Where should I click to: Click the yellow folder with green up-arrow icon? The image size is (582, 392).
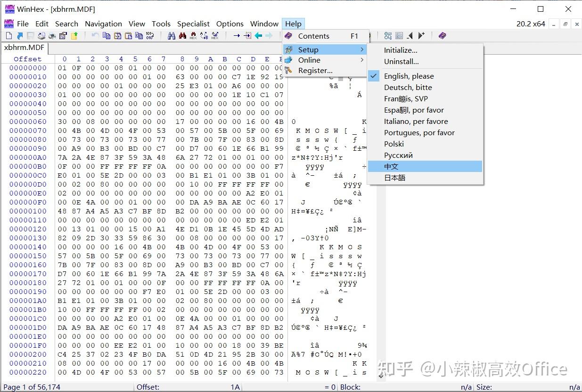pyautogui.click(x=74, y=36)
